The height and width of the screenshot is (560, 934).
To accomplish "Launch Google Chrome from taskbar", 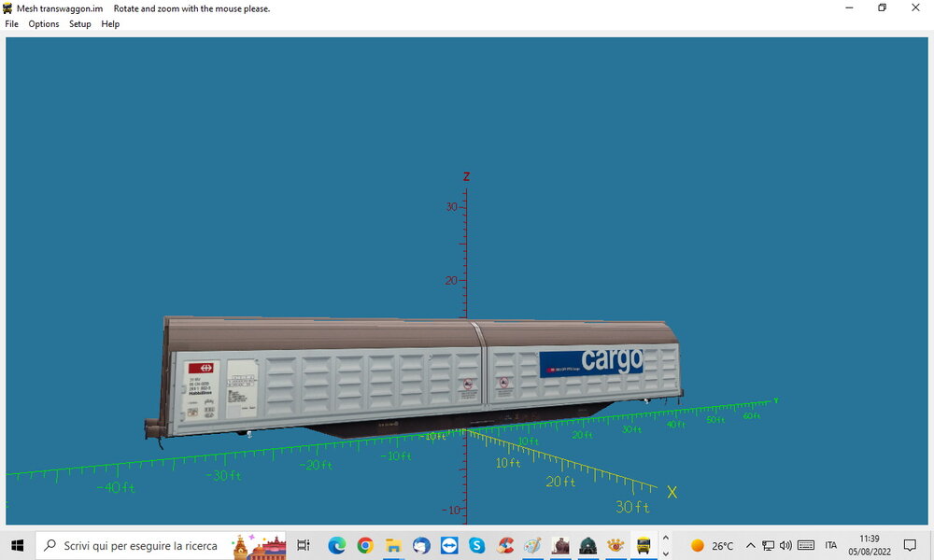I will tap(365, 545).
